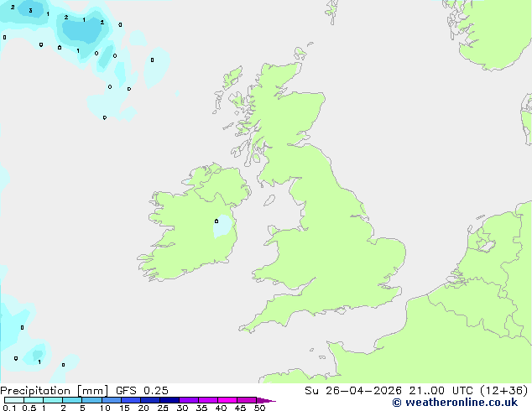The width and height of the screenshot is (532, 411).
Task: Click the '0.1' legend scale label
Action: tap(9, 408)
